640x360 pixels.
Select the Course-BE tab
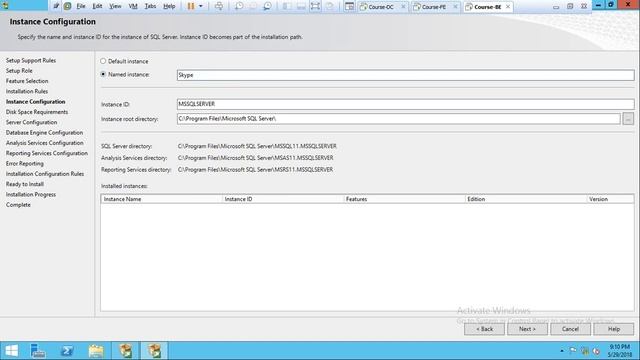(x=487, y=7)
